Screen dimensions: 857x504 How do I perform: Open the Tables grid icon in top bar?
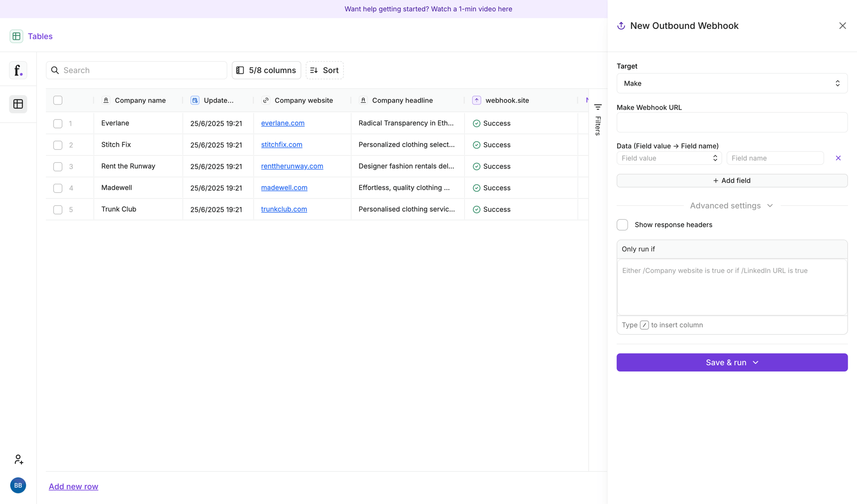pos(17,36)
